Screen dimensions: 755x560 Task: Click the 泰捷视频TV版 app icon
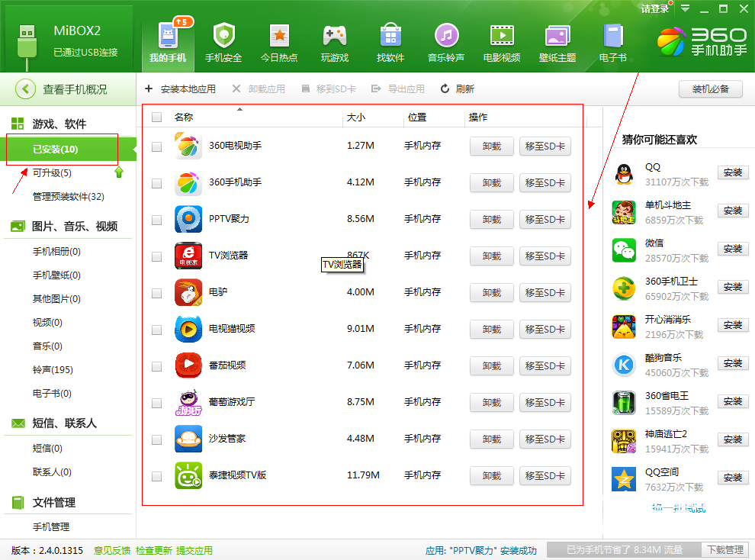(x=188, y=475)
